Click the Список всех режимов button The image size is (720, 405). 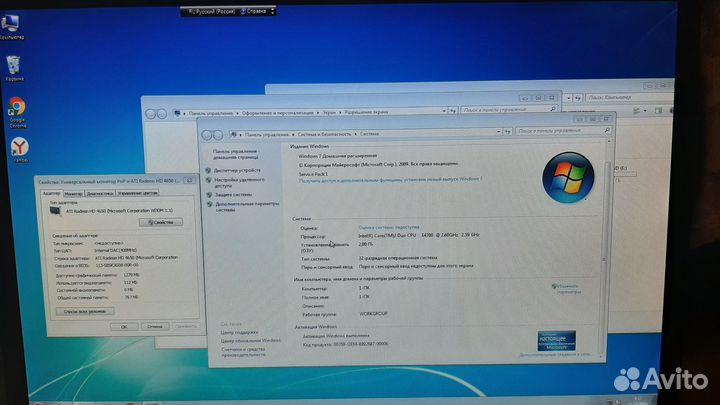pyautogui.click(x=85, y=311)
